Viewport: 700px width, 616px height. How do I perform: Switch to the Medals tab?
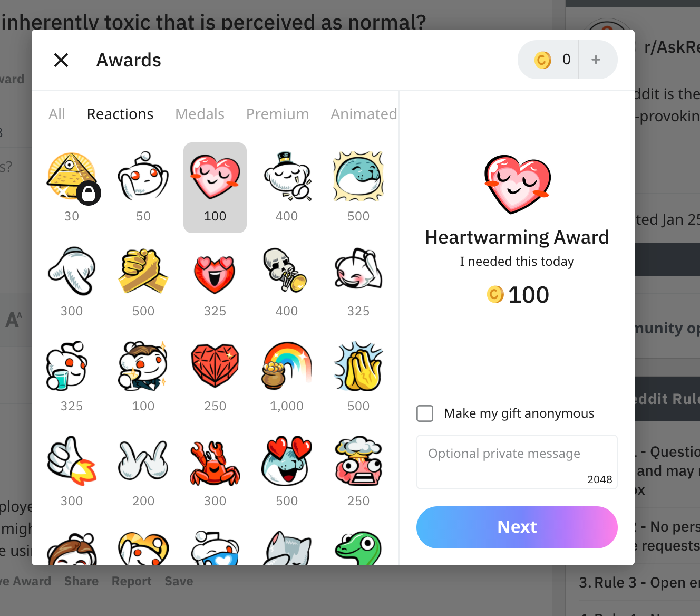[x=200, y=114]
